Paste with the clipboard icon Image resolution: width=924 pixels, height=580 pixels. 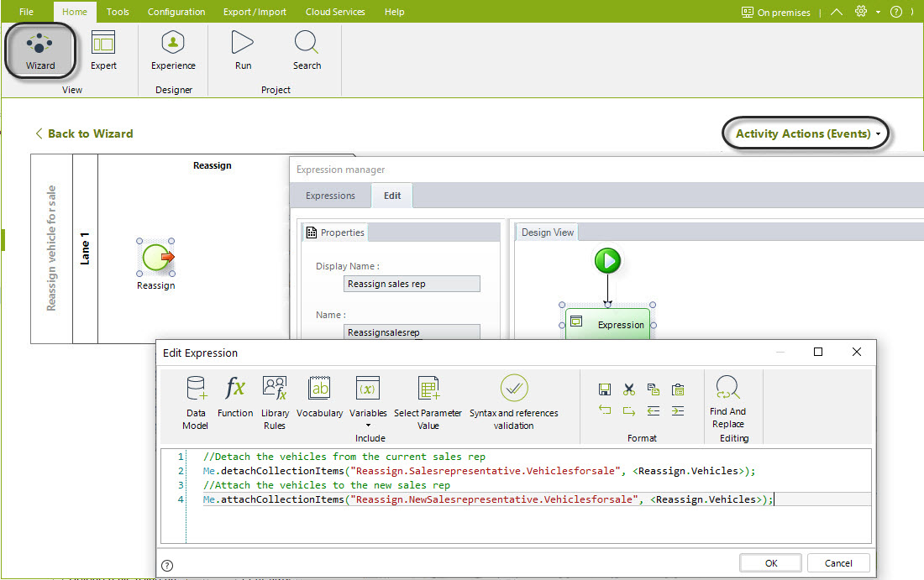[678, 389]
